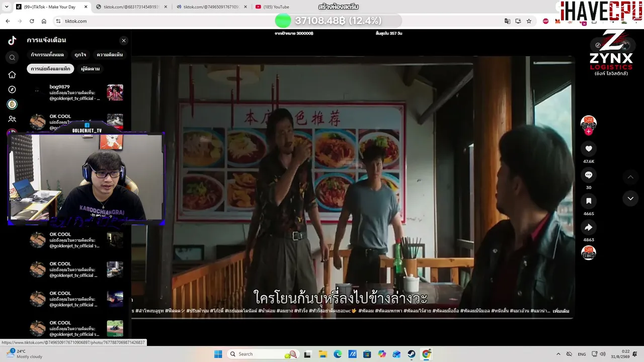Open the MetaMask fox extension
Image resolution: width=644 pixels, height=362 pixels.
click(x=558, y=21)
